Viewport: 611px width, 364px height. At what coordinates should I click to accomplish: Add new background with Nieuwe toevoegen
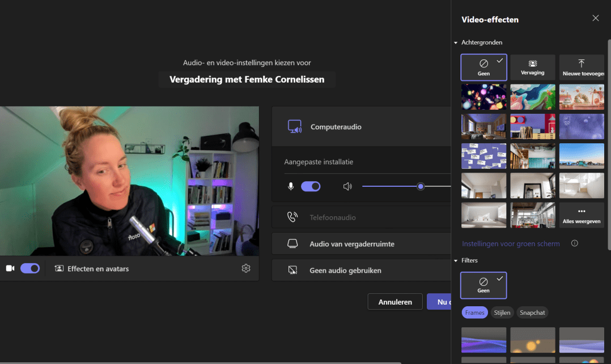(x=581, y=67)
